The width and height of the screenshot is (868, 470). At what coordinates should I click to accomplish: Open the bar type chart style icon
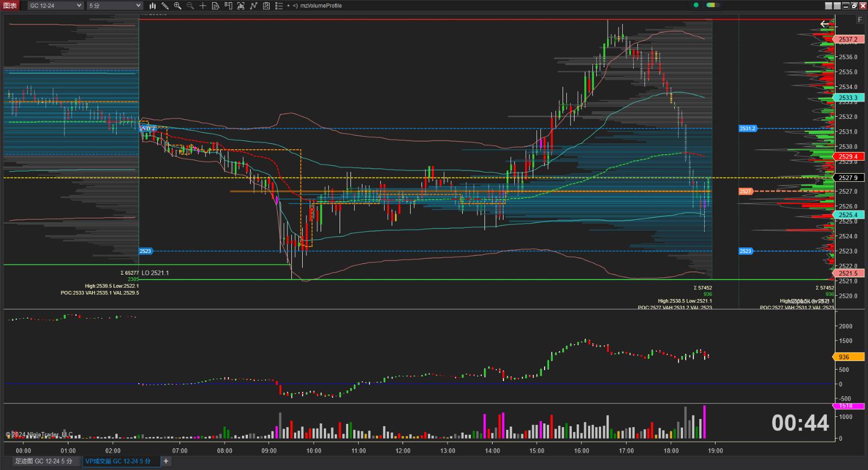(x=153, y=6)
